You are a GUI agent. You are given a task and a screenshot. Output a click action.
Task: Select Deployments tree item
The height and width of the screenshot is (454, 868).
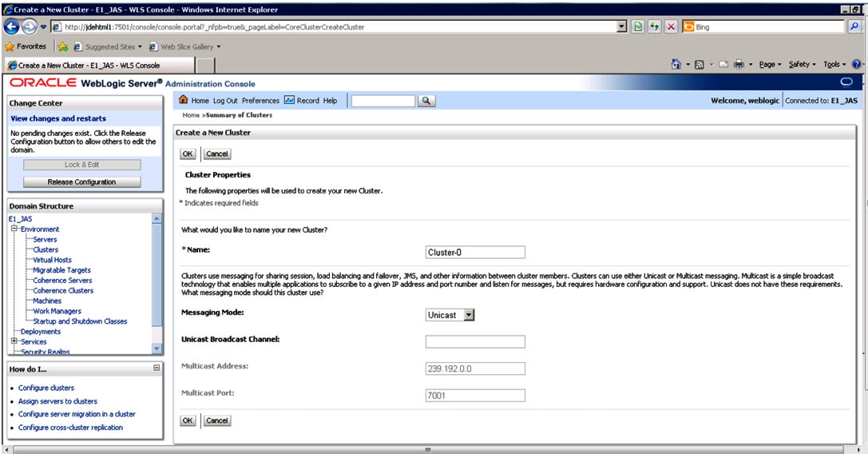point(41,331)
